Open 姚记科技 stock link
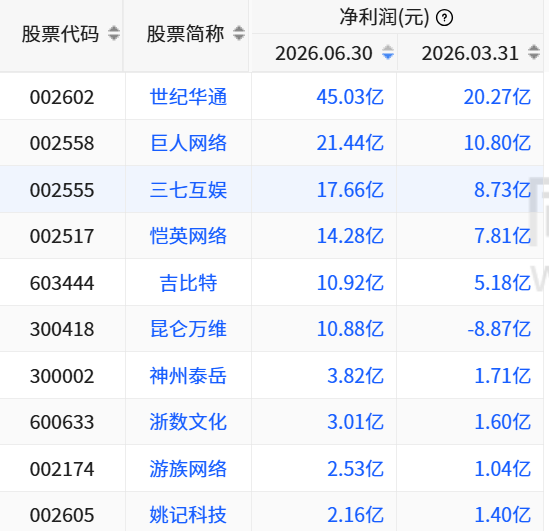The width and height of the screenshot is (549, 531). (188, 515)
